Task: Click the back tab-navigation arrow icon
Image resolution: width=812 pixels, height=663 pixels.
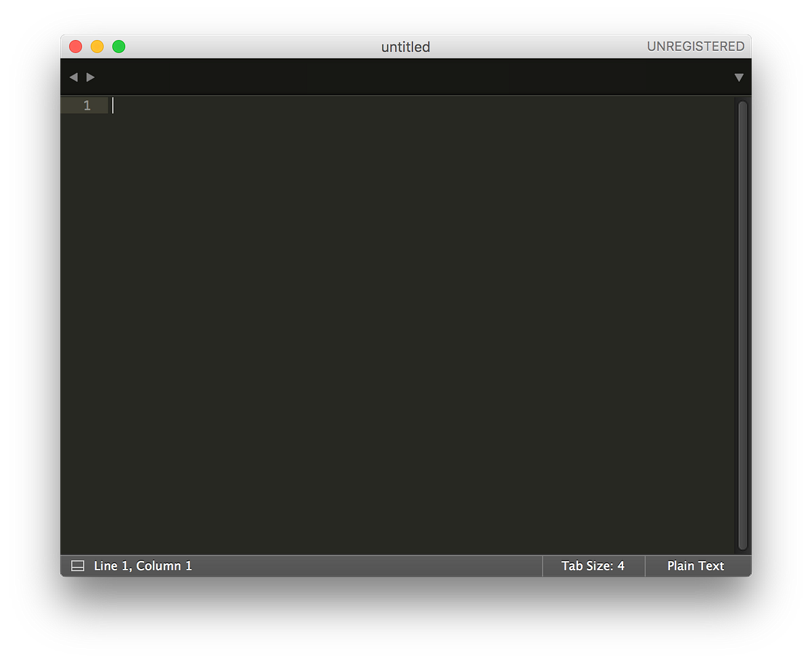Action: point(73,77)
